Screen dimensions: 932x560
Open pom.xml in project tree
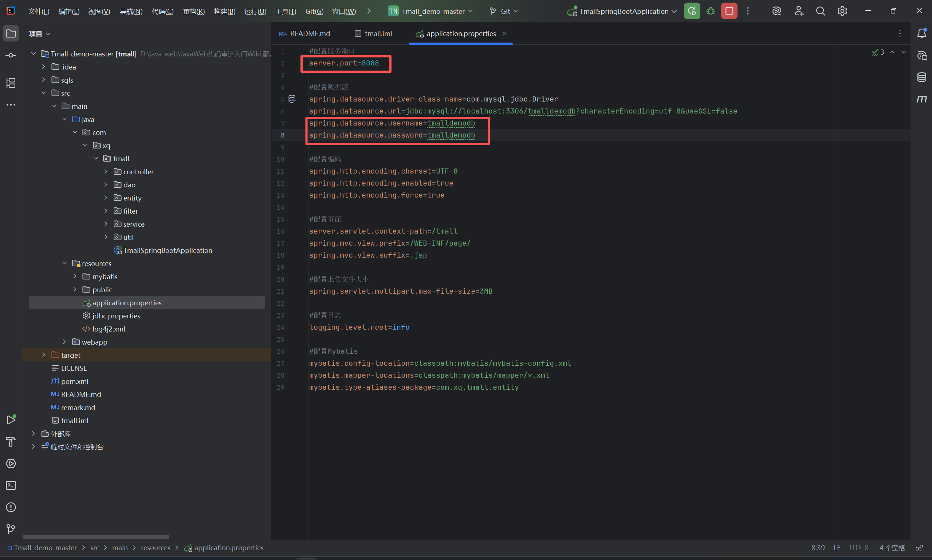tap(74, 381)
